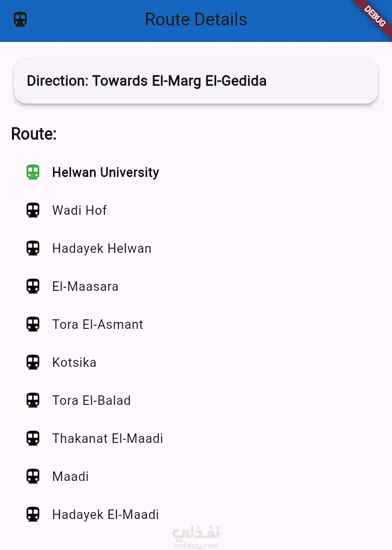Click the train icon beside Maadi
392x550 pixels.
tap(32, 476)
